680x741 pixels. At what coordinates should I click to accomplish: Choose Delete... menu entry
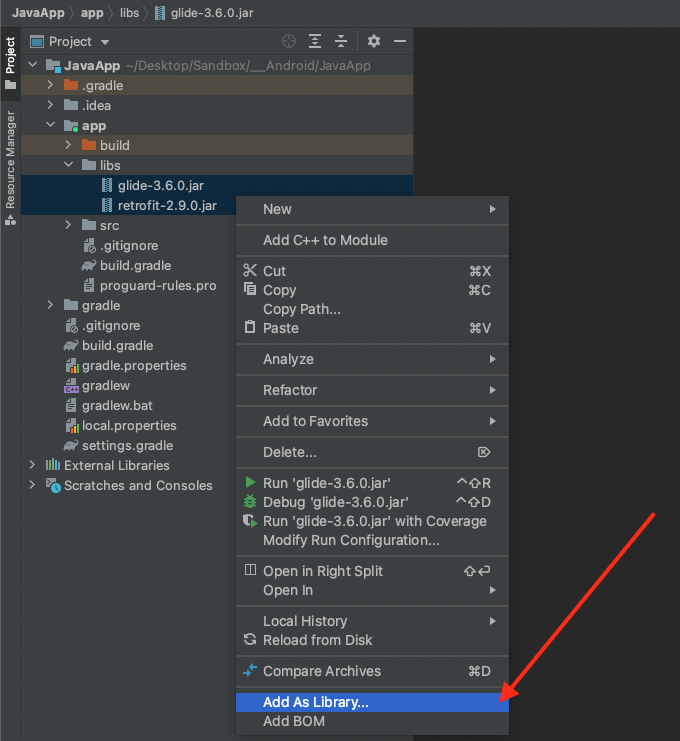pyautogui.click(x=372, y=452)
